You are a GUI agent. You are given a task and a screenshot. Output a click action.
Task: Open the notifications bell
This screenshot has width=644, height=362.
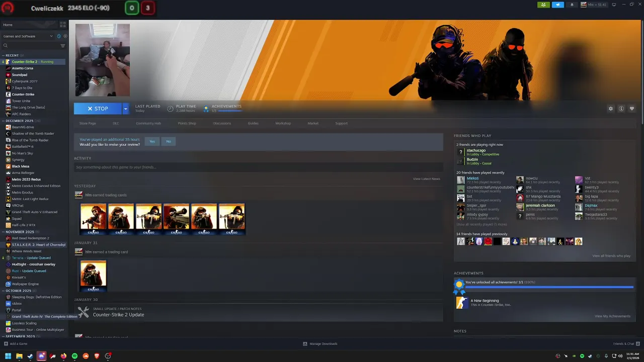572,5
